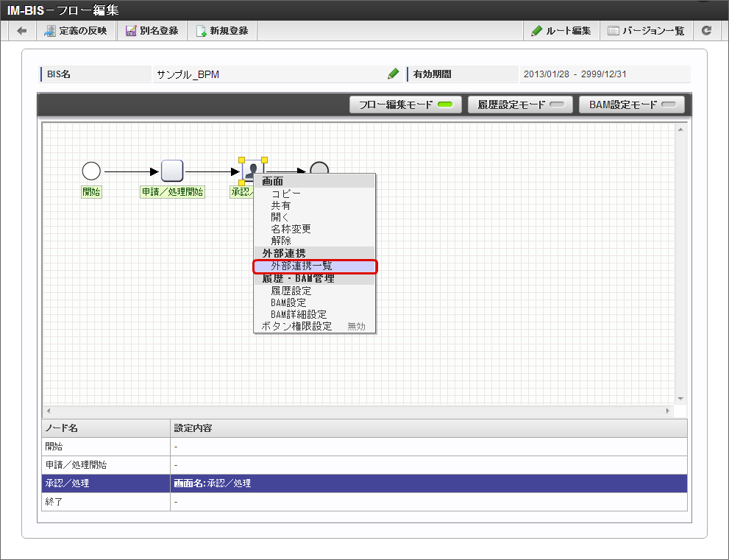The height and width of the screenshot is (560, 729).
Task: Click canvas vertical scrollbar down arrow
Action: tap(680, 399)
